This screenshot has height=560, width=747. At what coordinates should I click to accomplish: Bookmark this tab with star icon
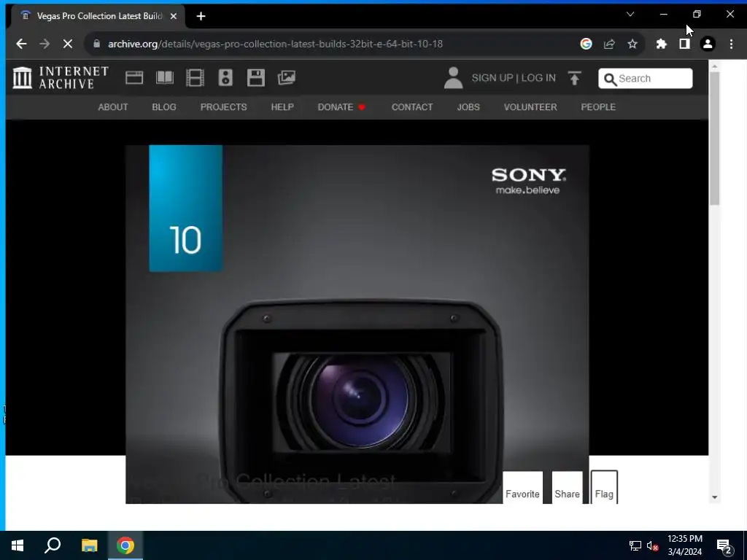click(632, 44)
